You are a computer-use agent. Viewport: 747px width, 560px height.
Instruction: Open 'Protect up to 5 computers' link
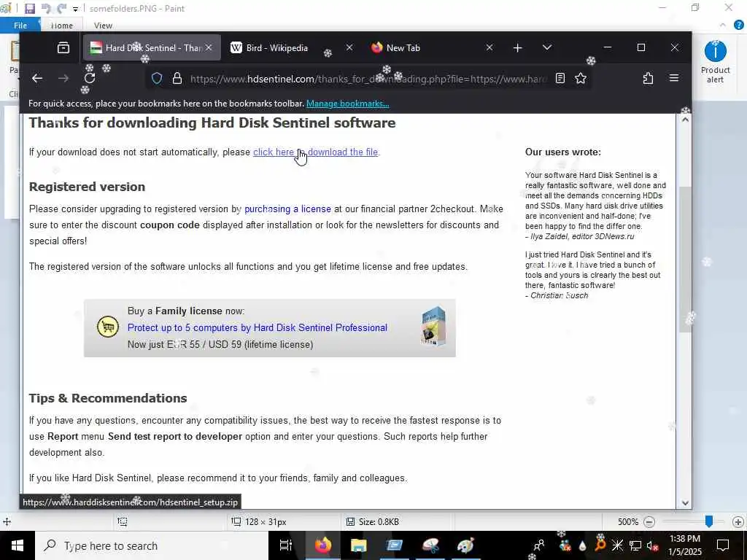click(x=258, y=327)
